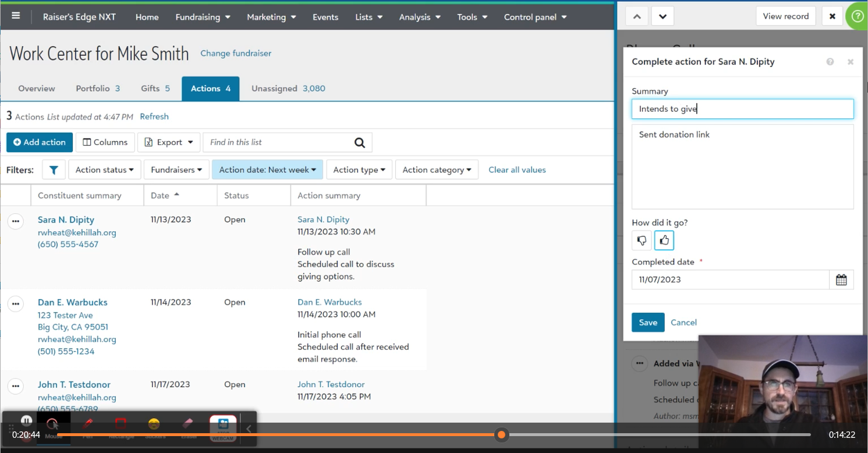
Task: Click the Change fundraiser link
Action: pyautogui.click(x=236, y=53)
